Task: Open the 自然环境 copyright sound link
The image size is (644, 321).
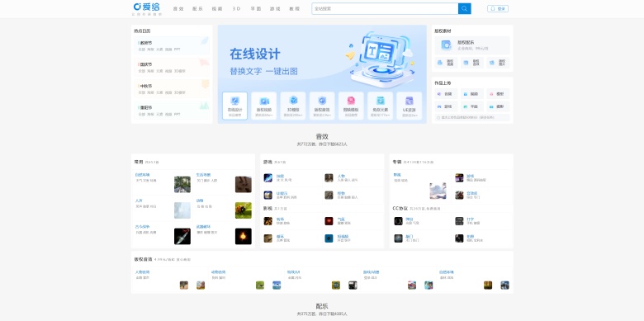Action: coord(446,272)
